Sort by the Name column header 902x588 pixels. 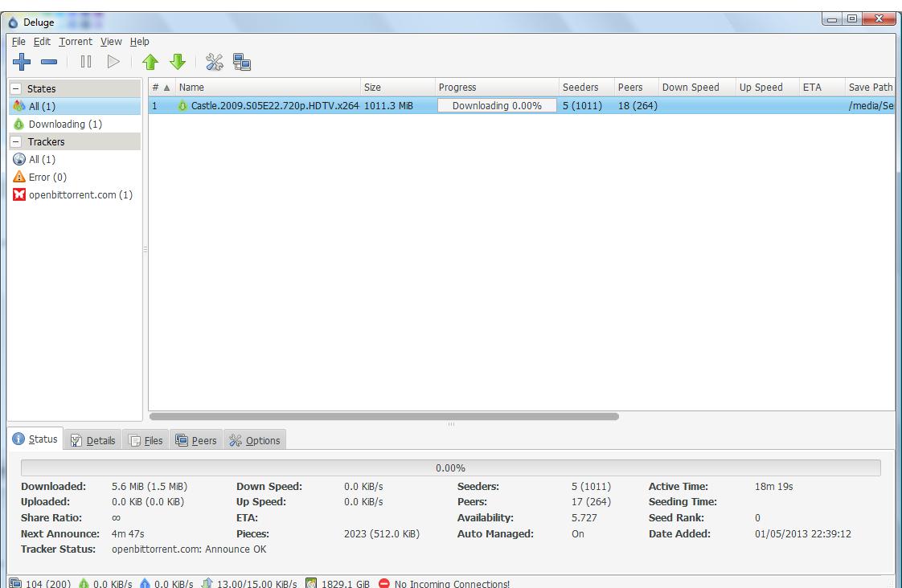tap(268, 88)
